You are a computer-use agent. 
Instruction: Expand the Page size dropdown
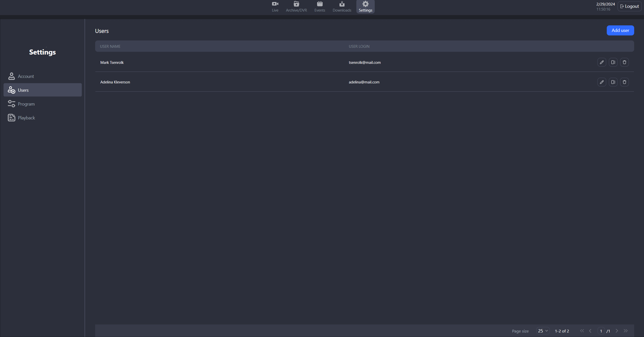[x=543, y=331]
